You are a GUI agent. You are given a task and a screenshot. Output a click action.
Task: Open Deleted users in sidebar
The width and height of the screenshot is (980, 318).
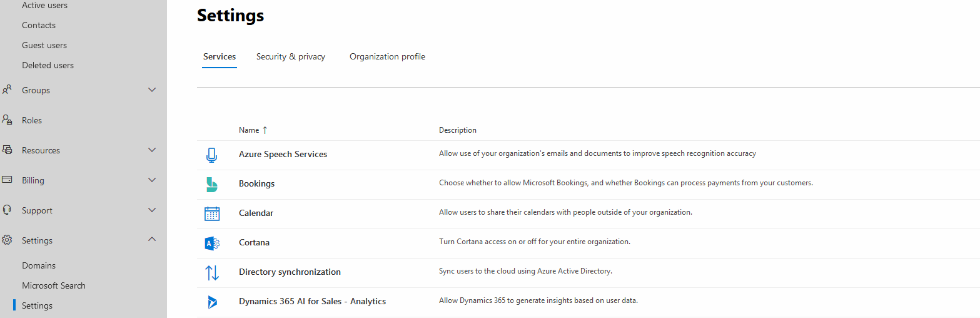click(x=48, y=65)
